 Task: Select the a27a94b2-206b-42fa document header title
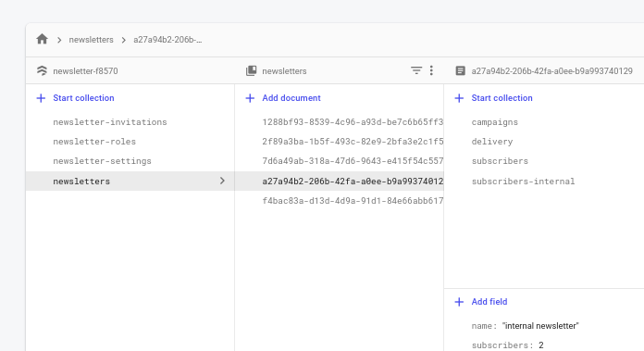coord(552,71)
